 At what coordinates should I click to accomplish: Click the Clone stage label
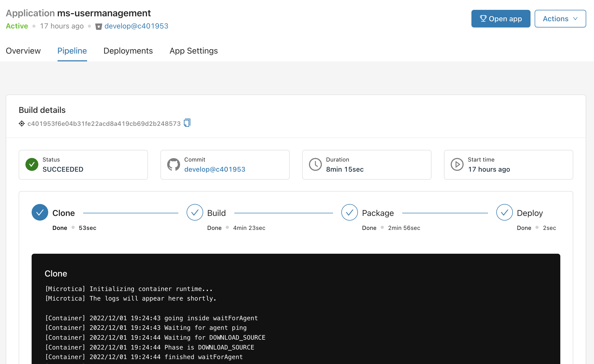click(63, 213)
